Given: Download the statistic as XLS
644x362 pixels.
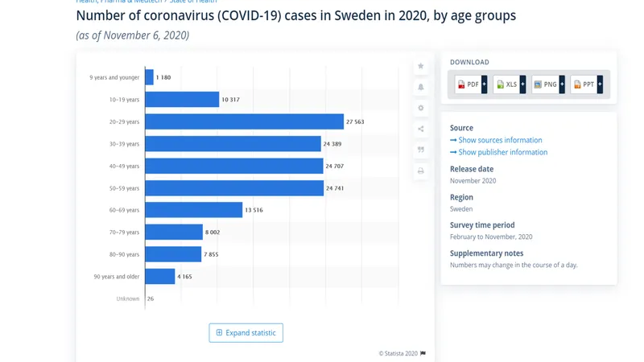Looking at the screenshot, I should [506, 84].
